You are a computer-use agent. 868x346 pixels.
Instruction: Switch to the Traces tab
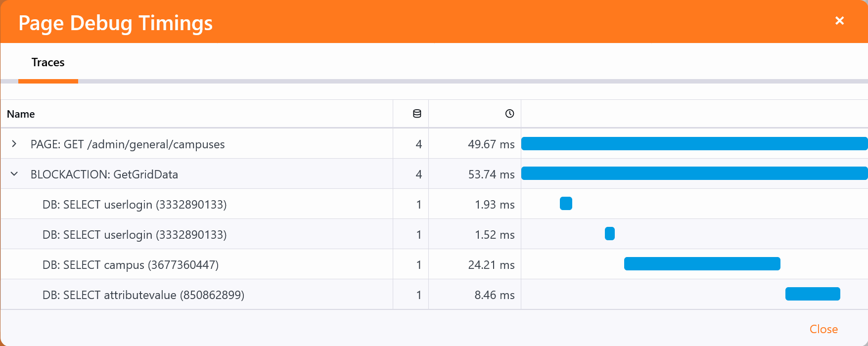click(x=48, y=62)
